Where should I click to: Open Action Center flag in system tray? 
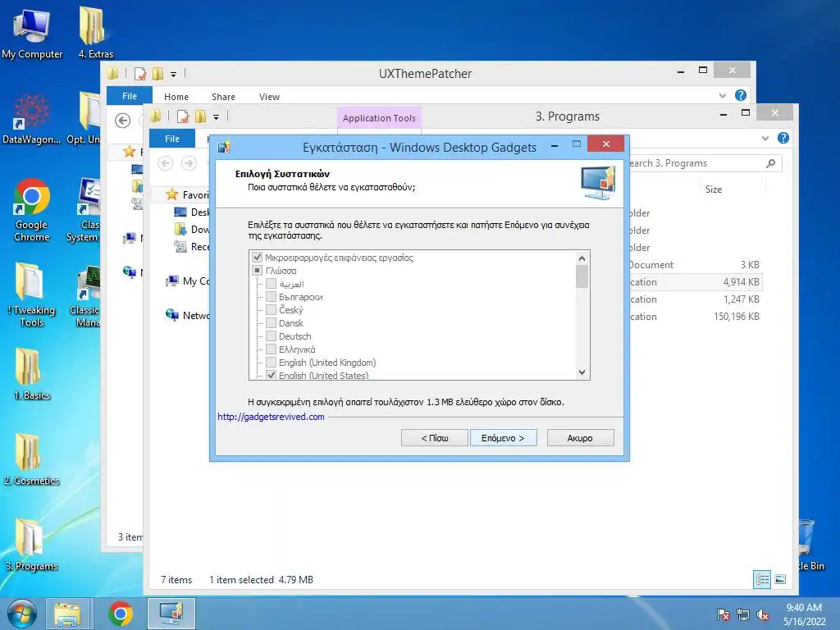[x=724, y=614]
